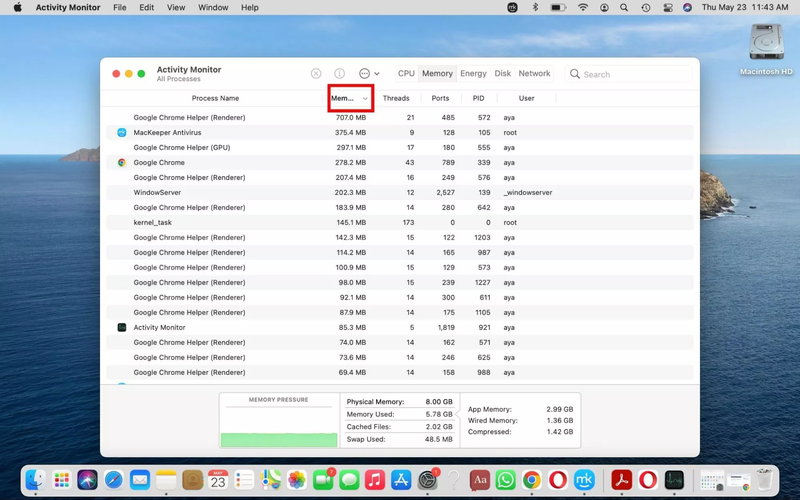Open Maps from the Dock
800x500 pixels.
(270, 480)
